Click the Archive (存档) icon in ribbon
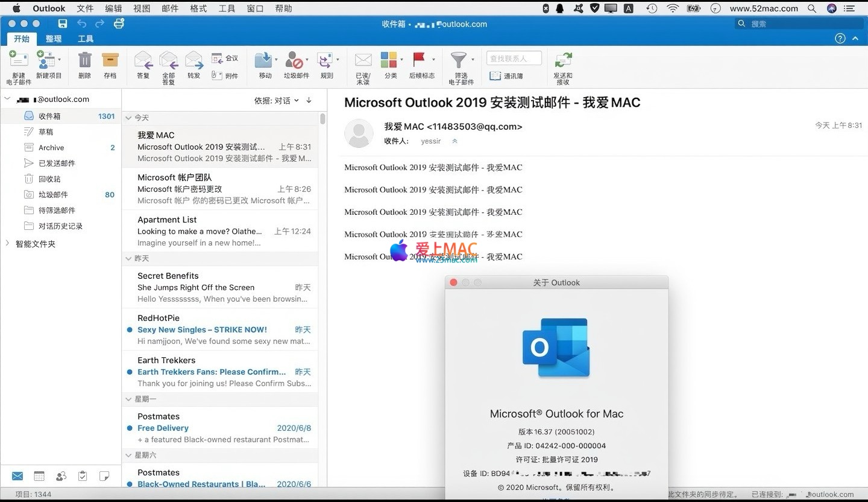The height and width of the screenshot is (502, 868). coord(110,61)
